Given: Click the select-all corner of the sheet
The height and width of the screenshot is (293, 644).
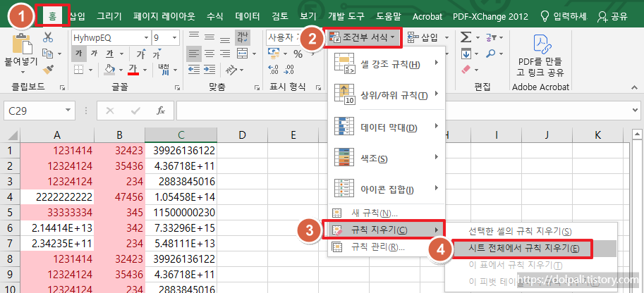Looking at the screenshot, I should [x=11, y=135].
